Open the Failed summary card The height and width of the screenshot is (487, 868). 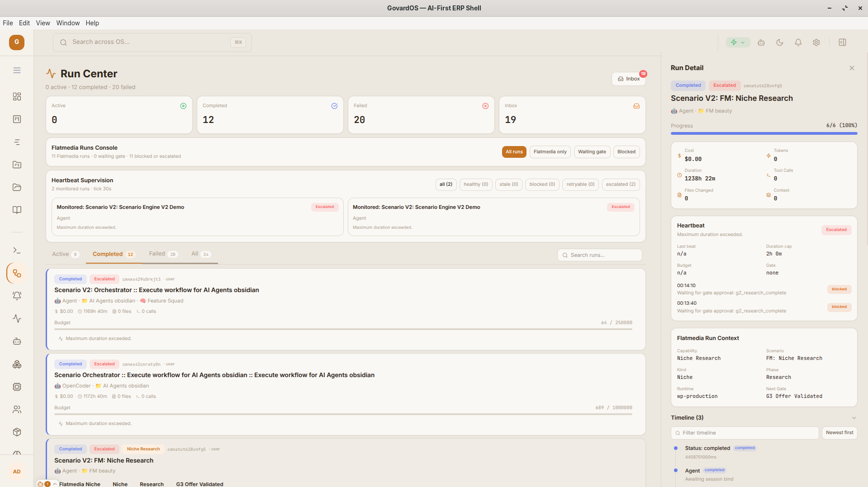(x=421, y=115)
